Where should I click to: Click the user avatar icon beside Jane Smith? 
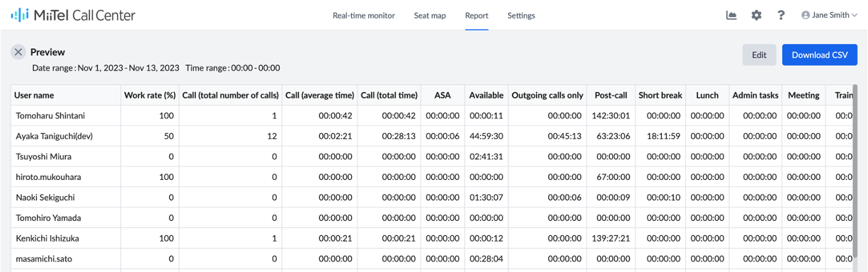click(x=806, y=15)
